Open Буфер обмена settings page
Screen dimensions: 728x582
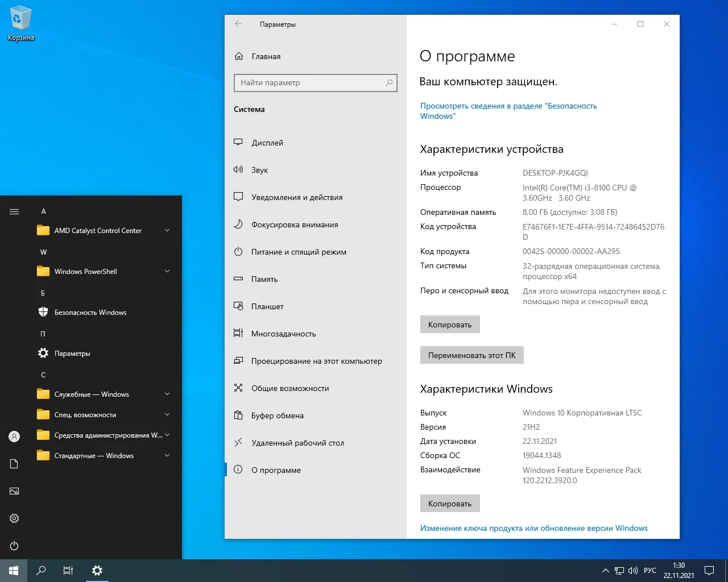pos(315,415)
